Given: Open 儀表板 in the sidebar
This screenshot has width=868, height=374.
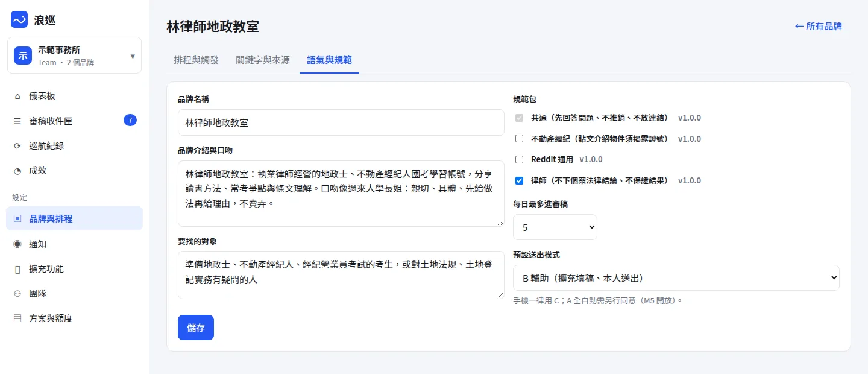Looking at the screenshot, I should [x=74, y=96].
